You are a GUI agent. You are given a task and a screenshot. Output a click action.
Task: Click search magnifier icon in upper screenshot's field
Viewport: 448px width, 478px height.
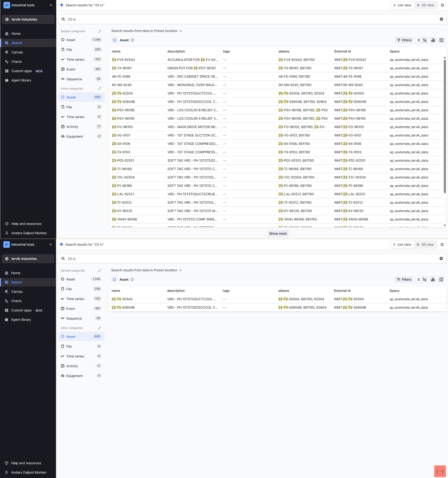(63, 19)
